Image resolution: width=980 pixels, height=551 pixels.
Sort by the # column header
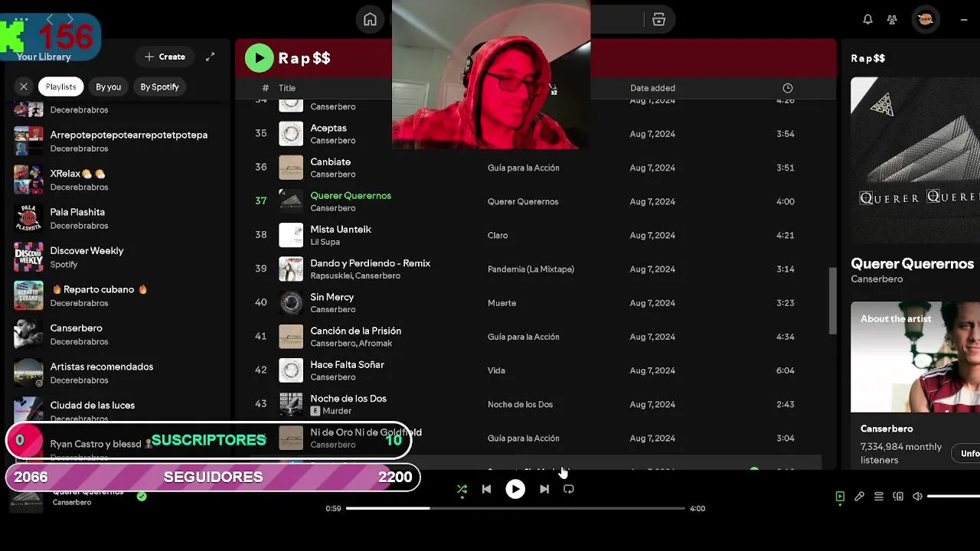(x=265, y=88)
